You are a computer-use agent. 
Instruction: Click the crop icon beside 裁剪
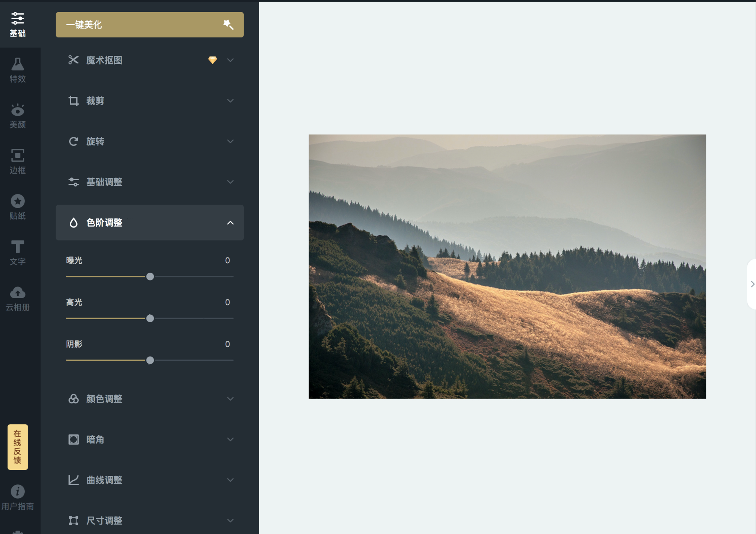click(74, 101)
